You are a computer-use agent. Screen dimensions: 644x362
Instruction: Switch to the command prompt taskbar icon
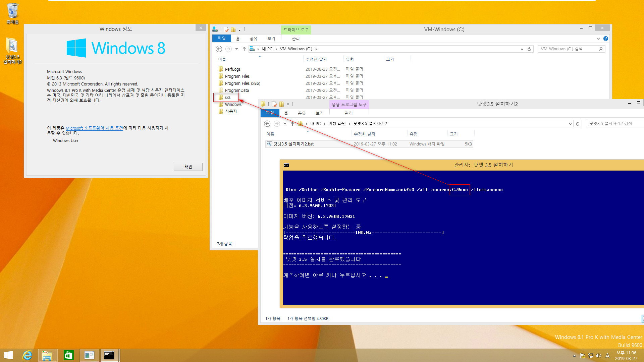(109, 355)
